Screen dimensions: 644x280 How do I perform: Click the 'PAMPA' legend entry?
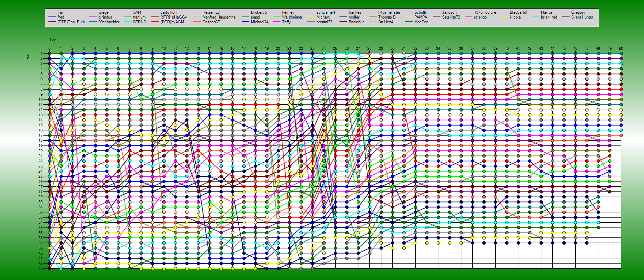416,17
